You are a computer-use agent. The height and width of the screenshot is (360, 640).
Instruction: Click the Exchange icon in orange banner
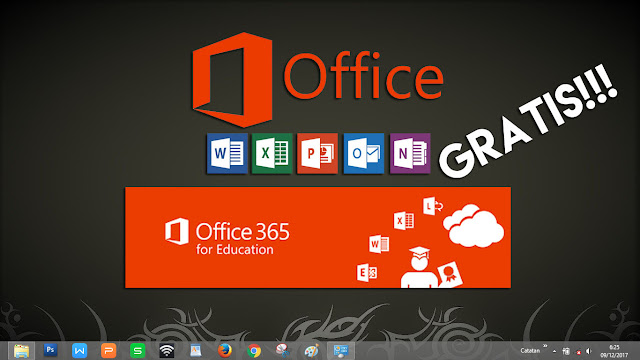pos(367,272)
